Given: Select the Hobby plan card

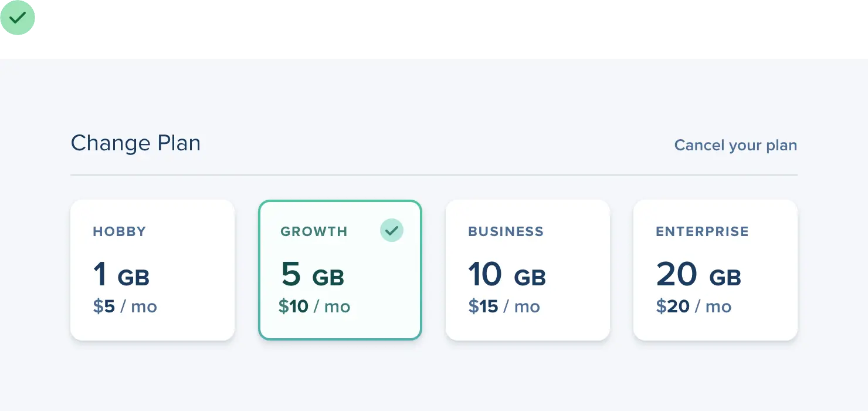Looking at the screenshot, I should [152, 270].
